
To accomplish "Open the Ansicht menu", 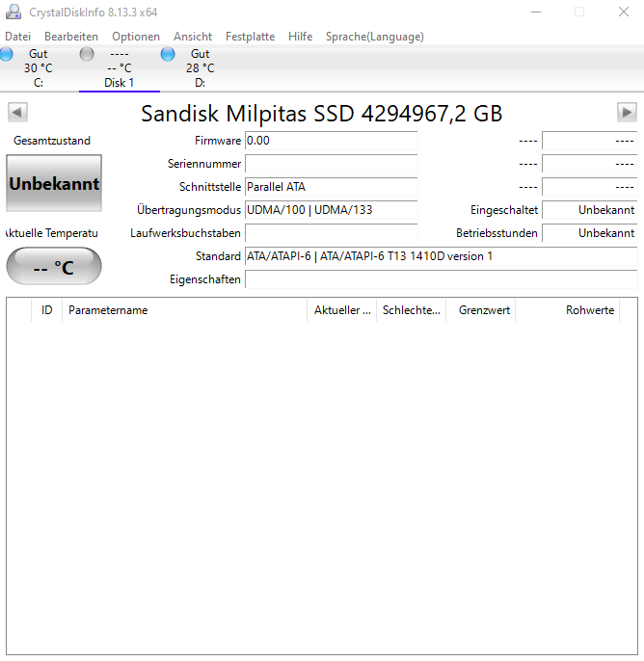I will (193, 37).
